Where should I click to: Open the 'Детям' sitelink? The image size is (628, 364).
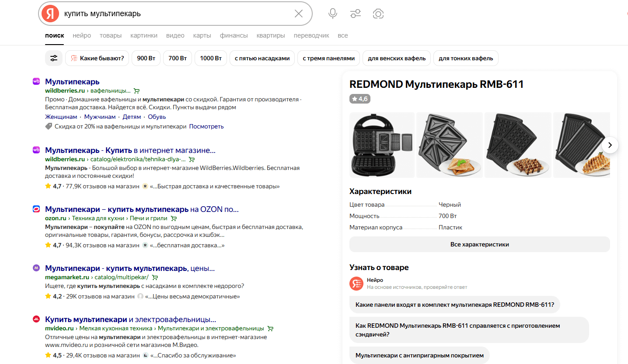click(132, 117)
